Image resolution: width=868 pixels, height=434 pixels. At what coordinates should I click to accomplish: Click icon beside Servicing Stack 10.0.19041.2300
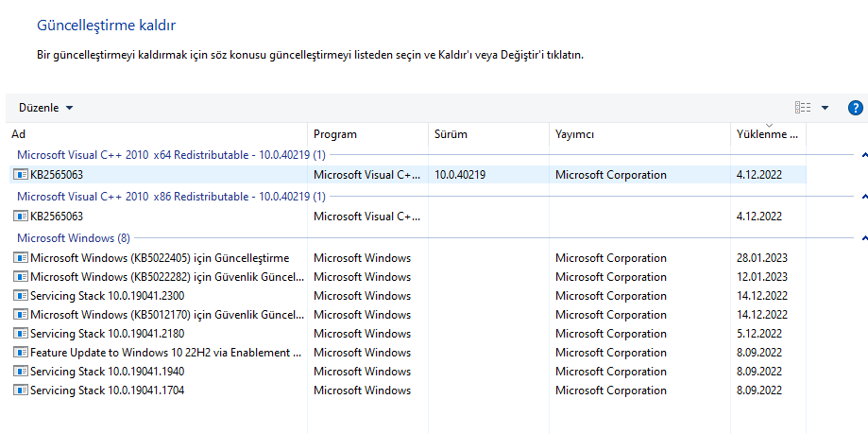tap(21, 296)
